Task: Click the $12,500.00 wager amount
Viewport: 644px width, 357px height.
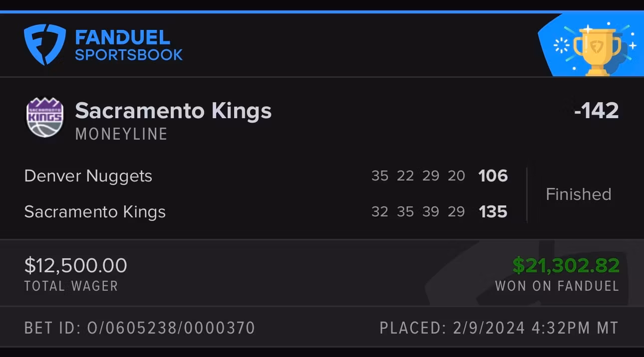Action: point(76,265)
